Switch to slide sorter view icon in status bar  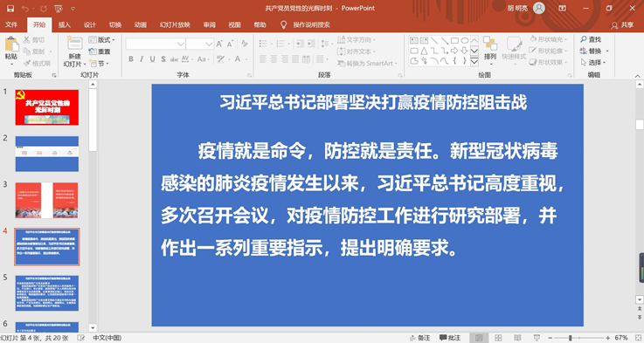pyautogui.click(x=498, y=338)
